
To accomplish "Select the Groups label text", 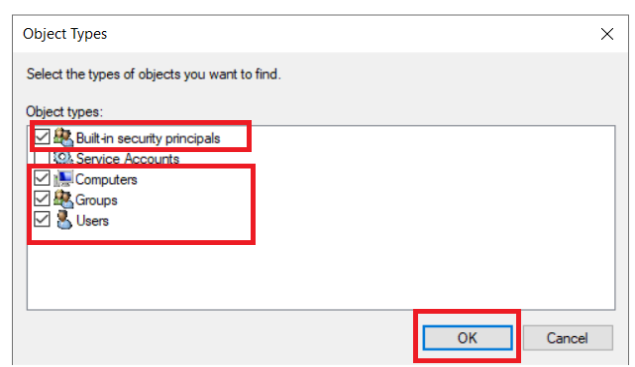I will (96, 200).
